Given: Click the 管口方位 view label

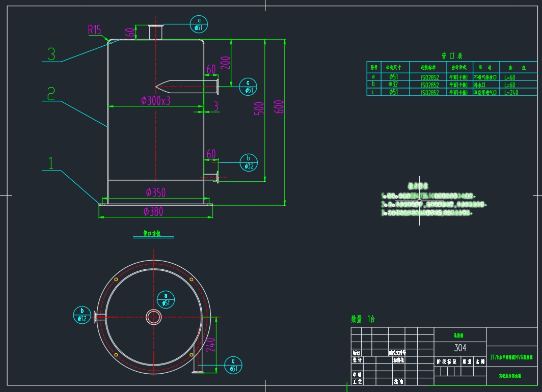Looking at the screenshot, I should coord(152,234).
